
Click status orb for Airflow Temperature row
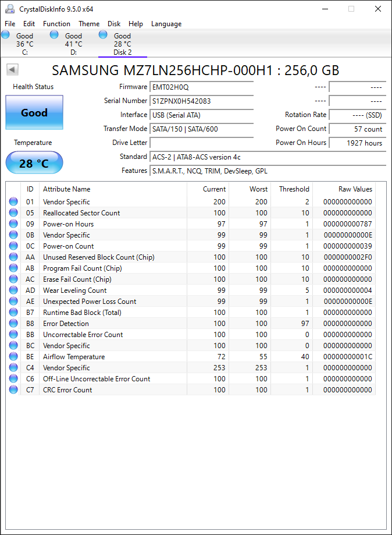coord(13,356)
